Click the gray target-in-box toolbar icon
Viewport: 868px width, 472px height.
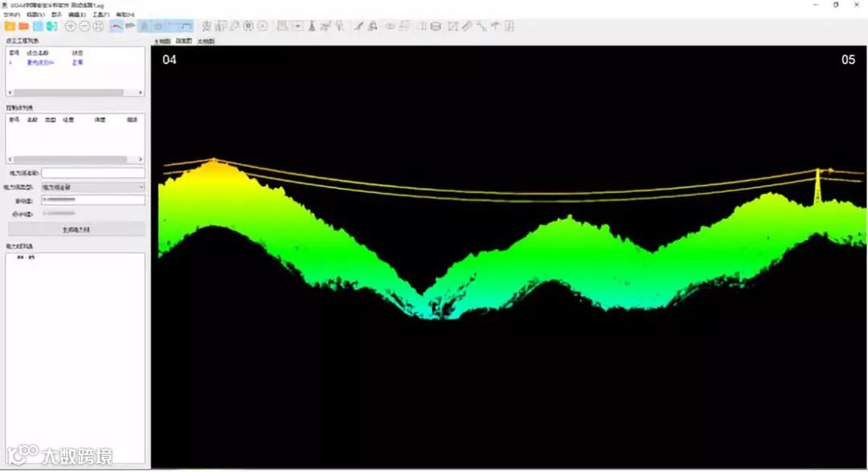248,26
